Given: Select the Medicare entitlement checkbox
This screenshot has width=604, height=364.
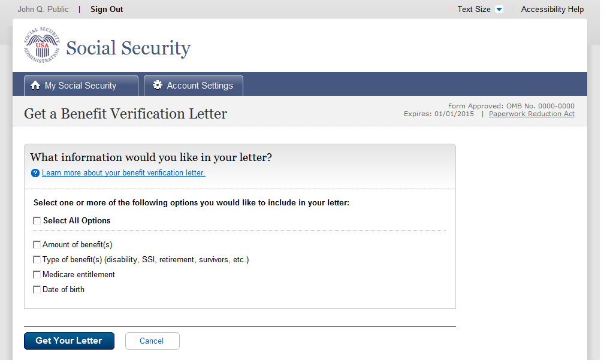Looking at the screenshot, I should (x=37, y=275).
